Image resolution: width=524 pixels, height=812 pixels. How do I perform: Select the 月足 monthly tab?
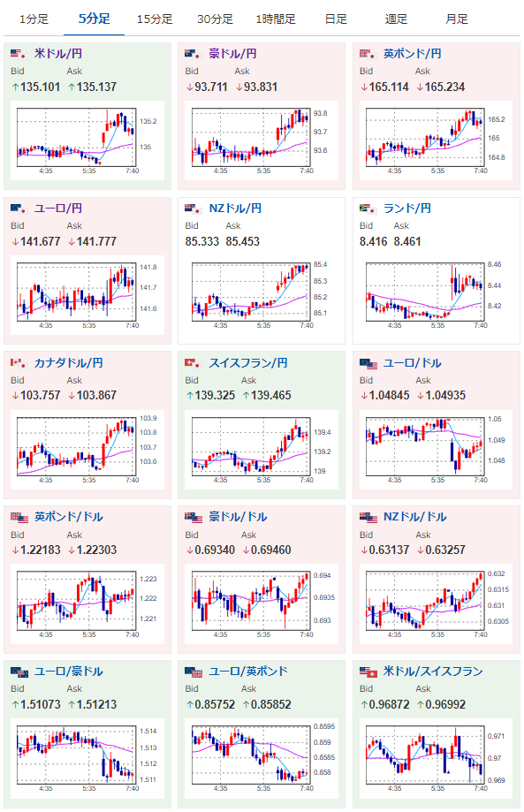coord(457,19)
